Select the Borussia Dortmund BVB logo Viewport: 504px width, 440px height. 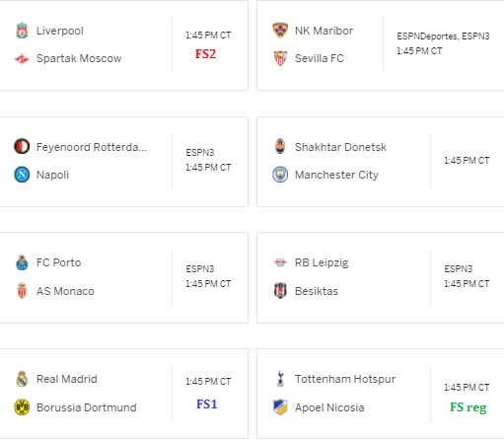(x=22, y=407)
